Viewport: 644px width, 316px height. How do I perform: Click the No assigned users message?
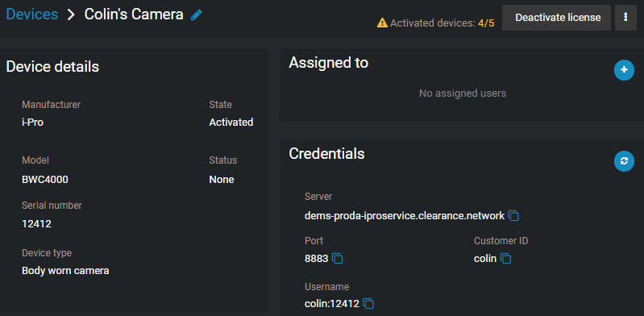click(463, 94)
